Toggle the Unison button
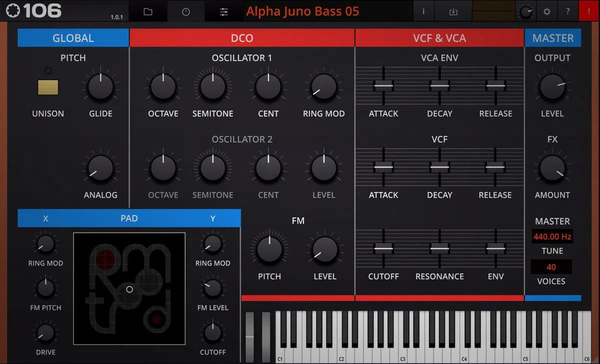 (48, 87)
